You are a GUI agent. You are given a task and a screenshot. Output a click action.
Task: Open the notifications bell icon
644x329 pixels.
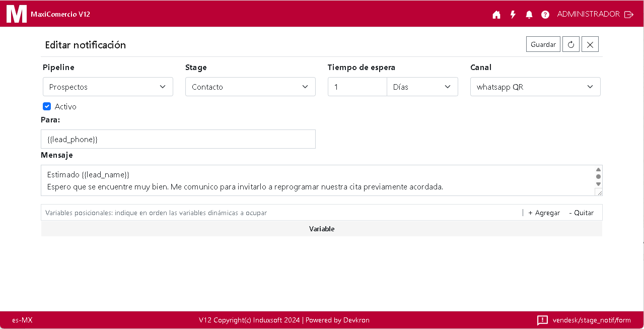click(x=529, y=15)
